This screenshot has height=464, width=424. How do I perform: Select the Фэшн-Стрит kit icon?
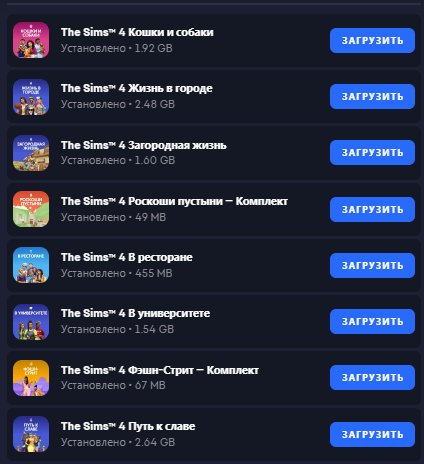(x=31, y=378)
